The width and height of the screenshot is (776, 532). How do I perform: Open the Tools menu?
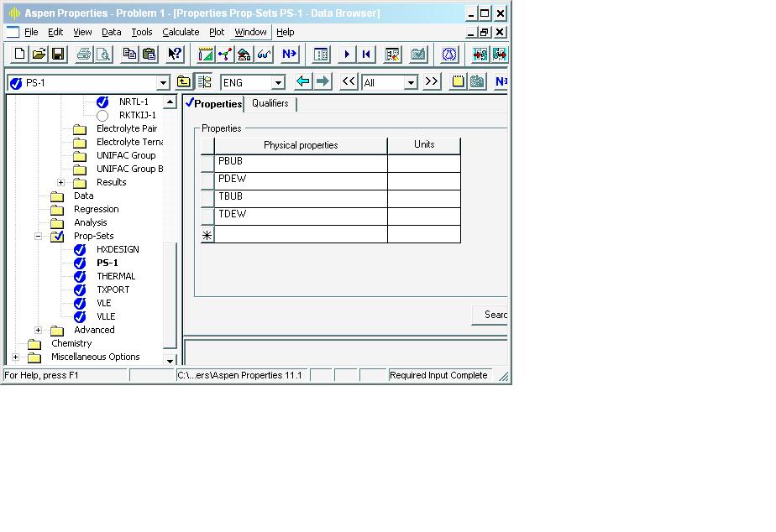pyautogui.click(x=142, y=32)
